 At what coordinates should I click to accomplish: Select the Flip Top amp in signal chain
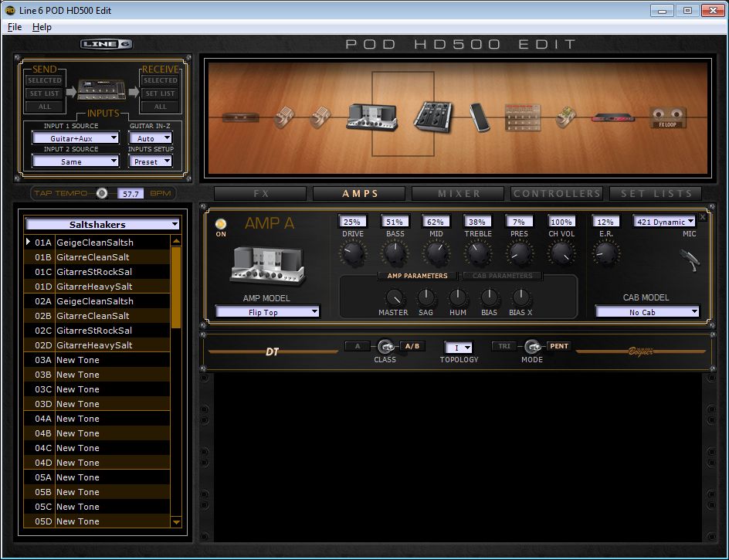click(372, 117)
